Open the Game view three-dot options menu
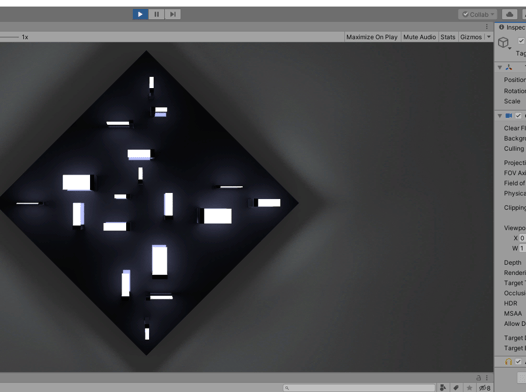Viewport: 526px width, 392px height. click(x=486, y=26)
